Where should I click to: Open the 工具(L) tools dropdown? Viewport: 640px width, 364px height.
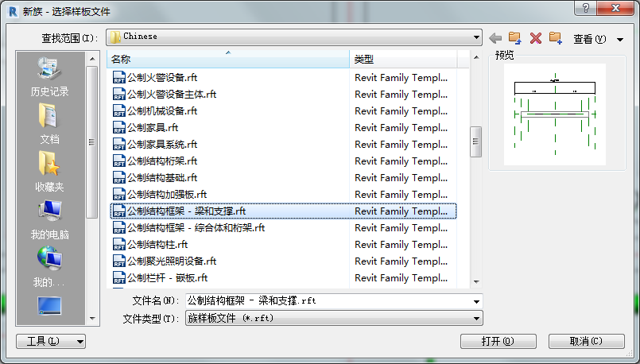tap(51, 341)
